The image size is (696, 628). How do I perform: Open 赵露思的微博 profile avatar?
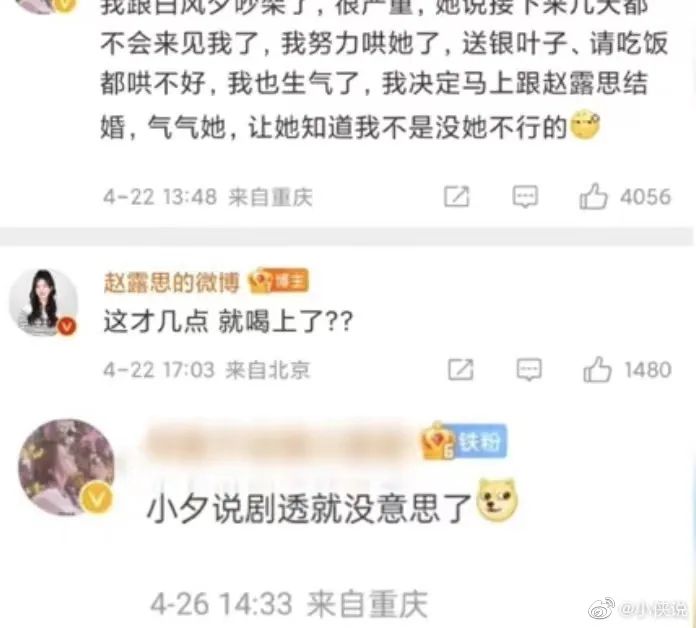[43, 302]
